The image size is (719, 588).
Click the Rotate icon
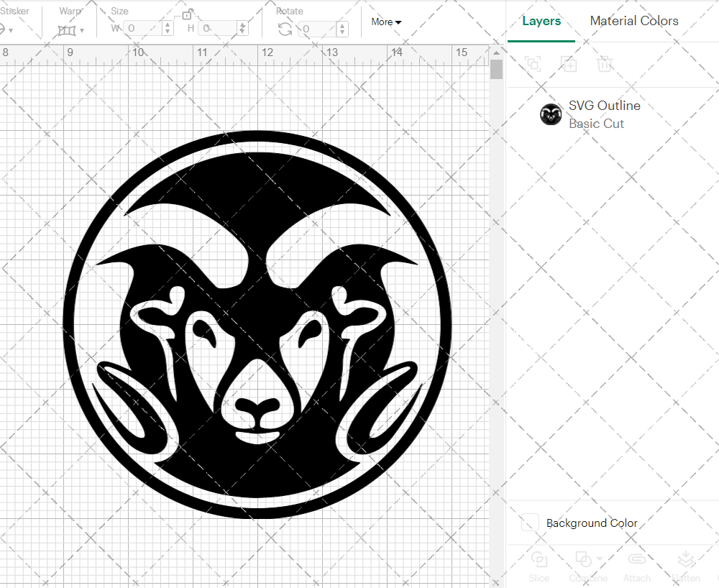tap(285, 29)
